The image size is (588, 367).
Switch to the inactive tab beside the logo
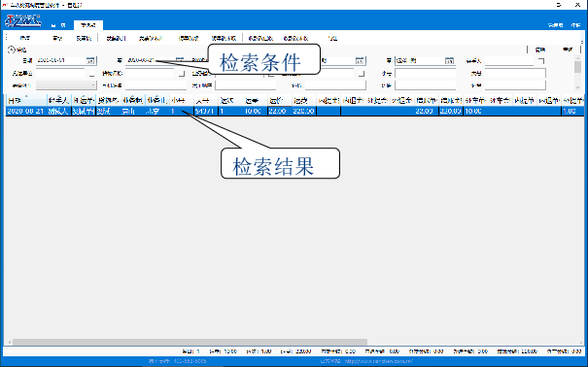[58, 25]
